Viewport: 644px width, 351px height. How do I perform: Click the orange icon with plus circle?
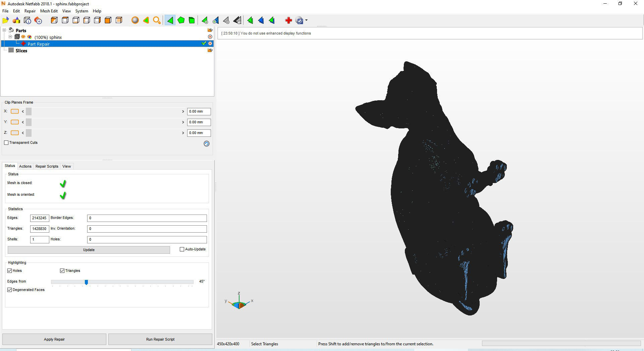38,20
